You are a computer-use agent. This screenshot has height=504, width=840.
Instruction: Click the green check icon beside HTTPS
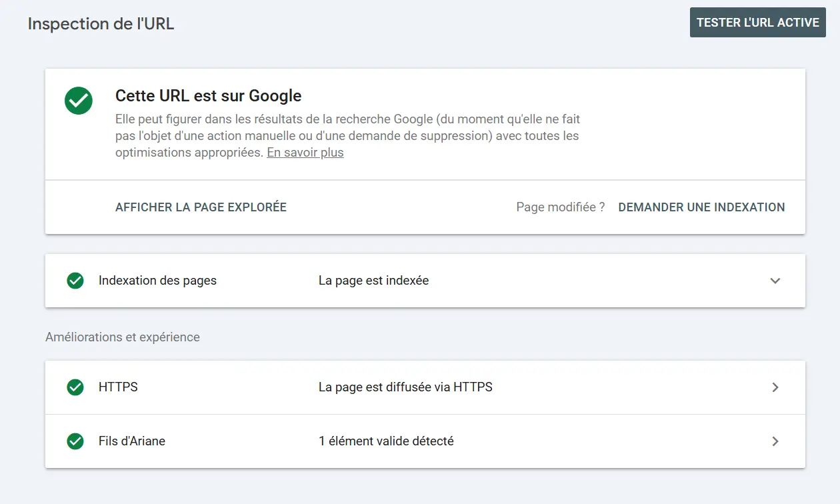[x=75, y=387]
